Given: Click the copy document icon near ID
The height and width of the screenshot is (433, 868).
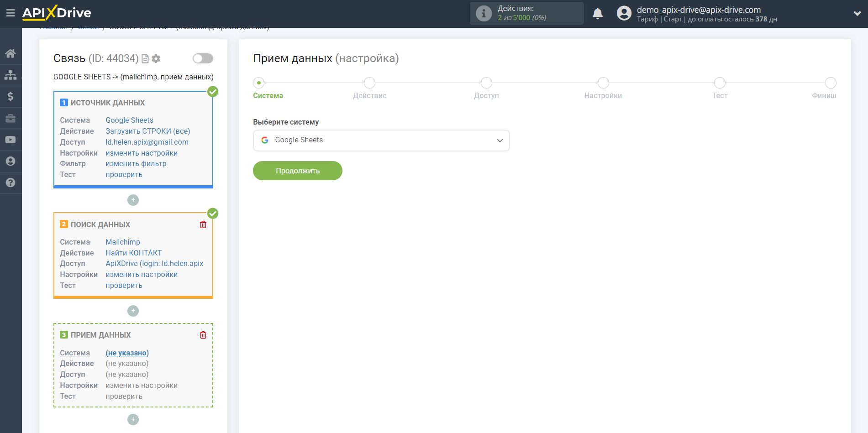Looking at the screenshot, I should [145, 58].
